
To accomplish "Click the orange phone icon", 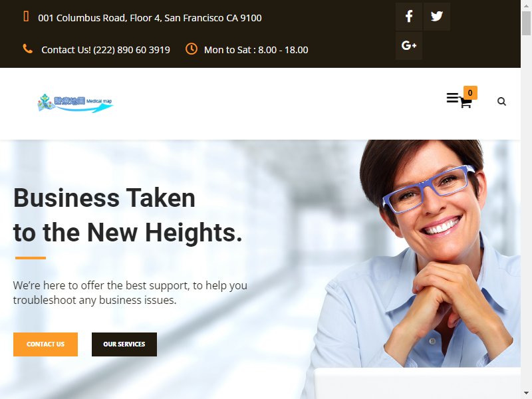I will click(27, 49).
